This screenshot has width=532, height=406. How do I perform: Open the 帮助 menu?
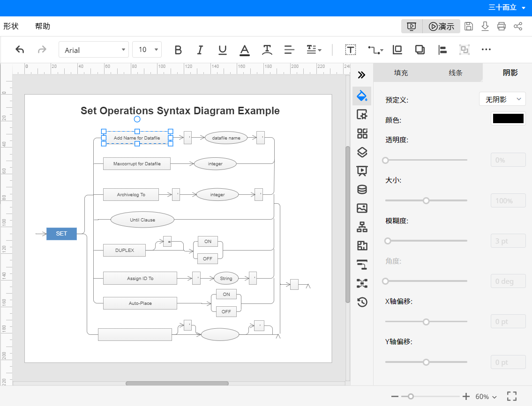coord(42,26)
